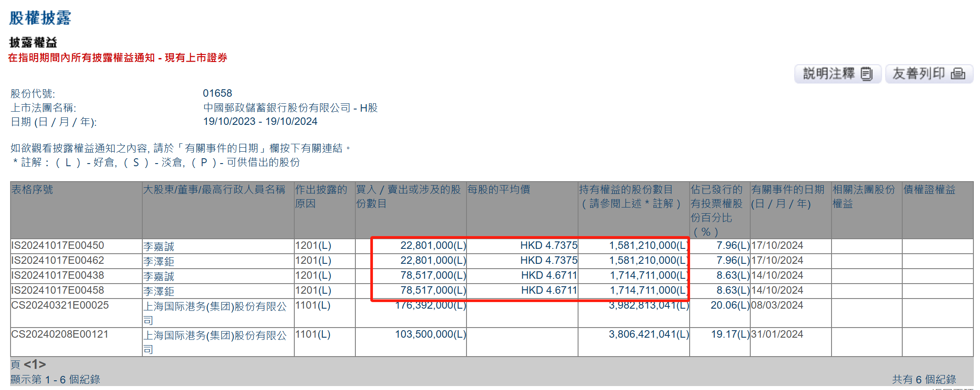
Task: Click percentage value 19.17(L)
Action: click(730, 334)
